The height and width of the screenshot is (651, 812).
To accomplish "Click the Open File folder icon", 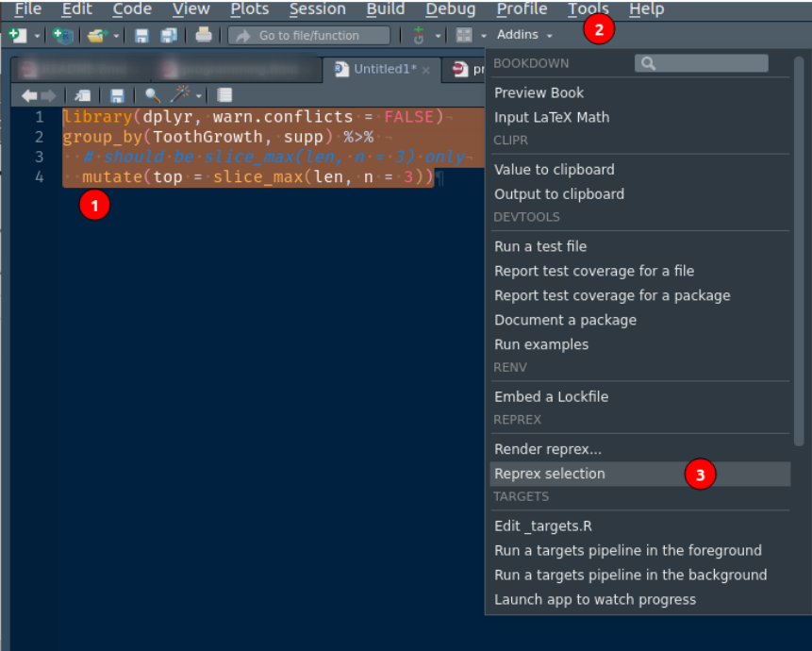I will point(95,35).
